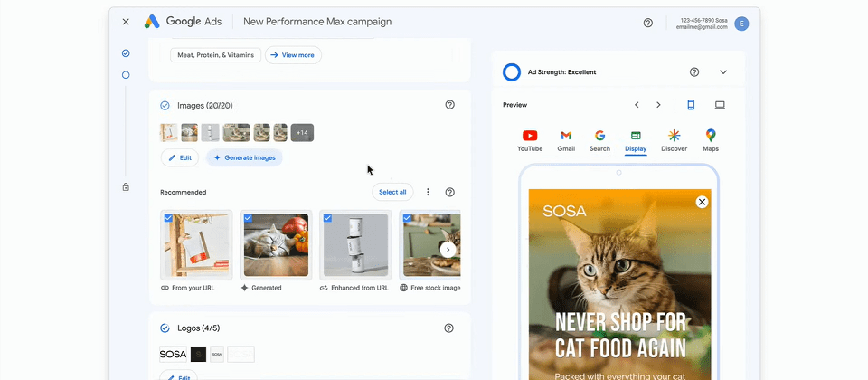Switch preview to mobile device icon

[x=691, y=105]
